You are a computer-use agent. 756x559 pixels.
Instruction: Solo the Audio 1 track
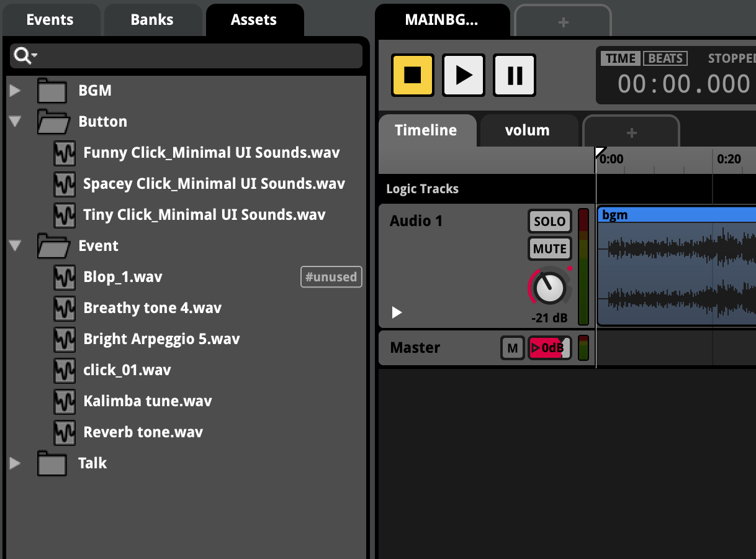550,221
